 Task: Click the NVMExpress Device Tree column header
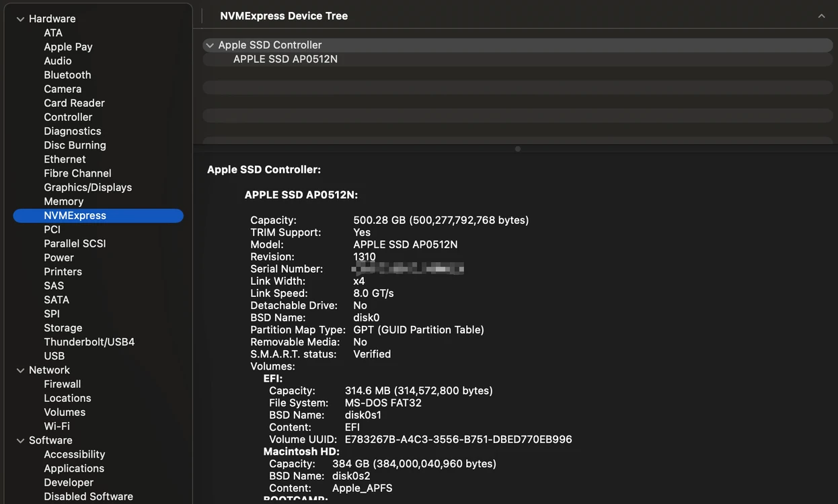(x=284, y=16)
